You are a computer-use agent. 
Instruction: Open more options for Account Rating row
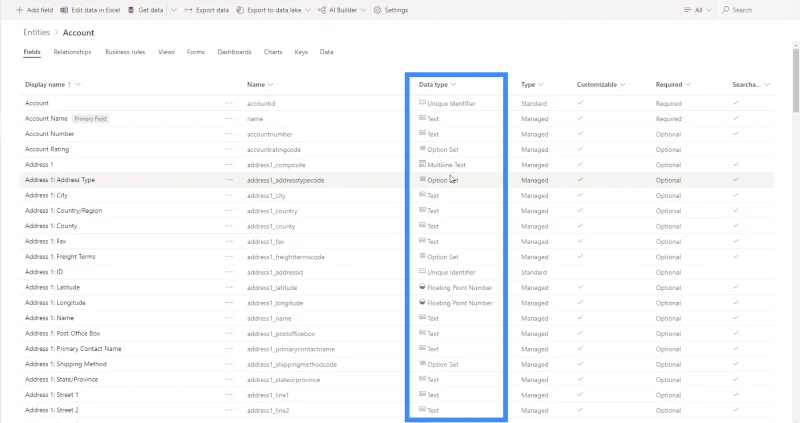tap(229, 149)
